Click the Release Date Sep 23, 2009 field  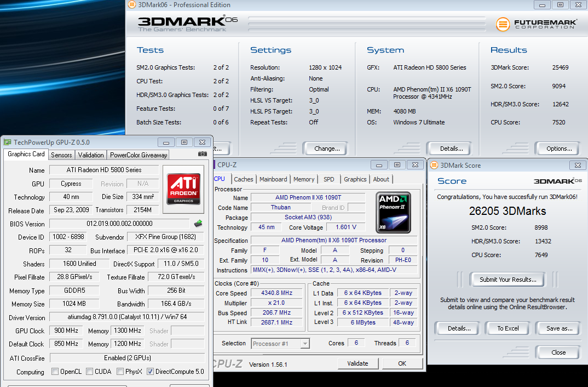(x=71, y=210)
